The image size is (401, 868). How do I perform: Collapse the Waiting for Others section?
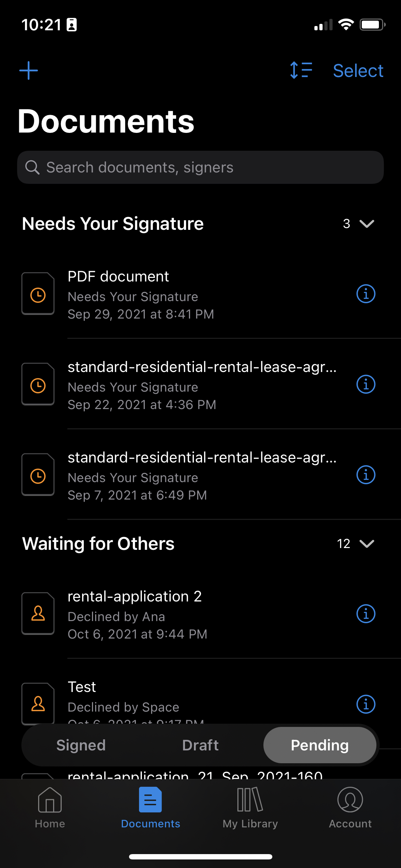pyautogui.click(x=367, y=544)
